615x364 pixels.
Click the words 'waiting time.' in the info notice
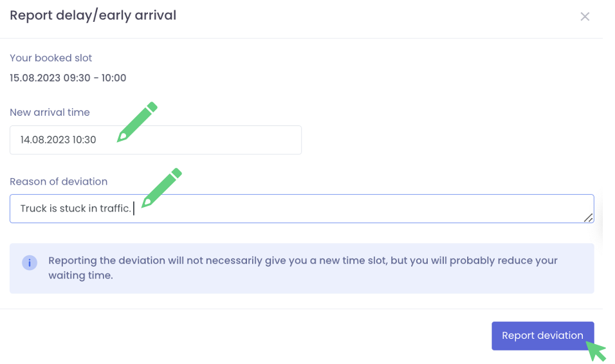click(x=80, y=276)
